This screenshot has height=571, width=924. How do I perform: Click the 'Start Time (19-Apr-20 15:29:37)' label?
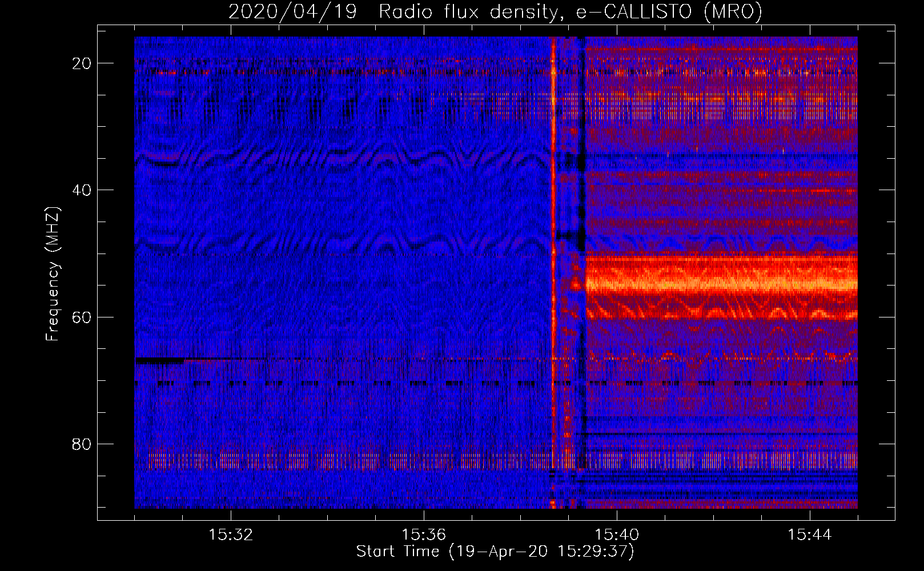[x=495, y=552]
